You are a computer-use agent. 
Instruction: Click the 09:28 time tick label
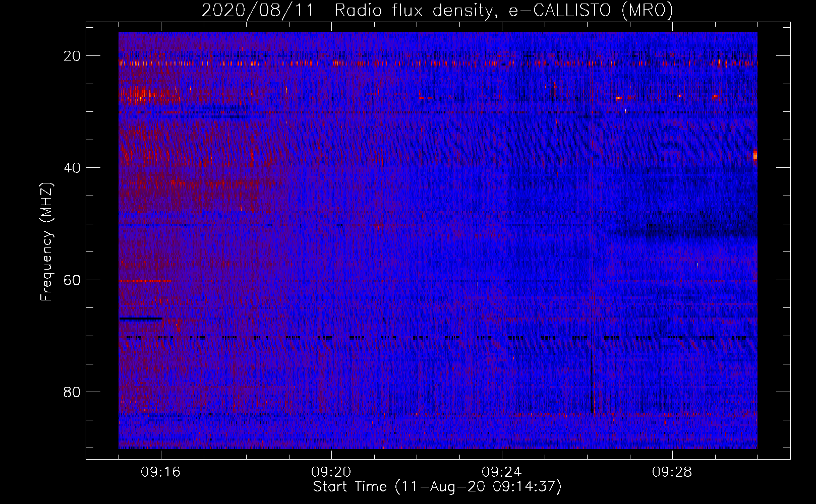tap(672, 472)
